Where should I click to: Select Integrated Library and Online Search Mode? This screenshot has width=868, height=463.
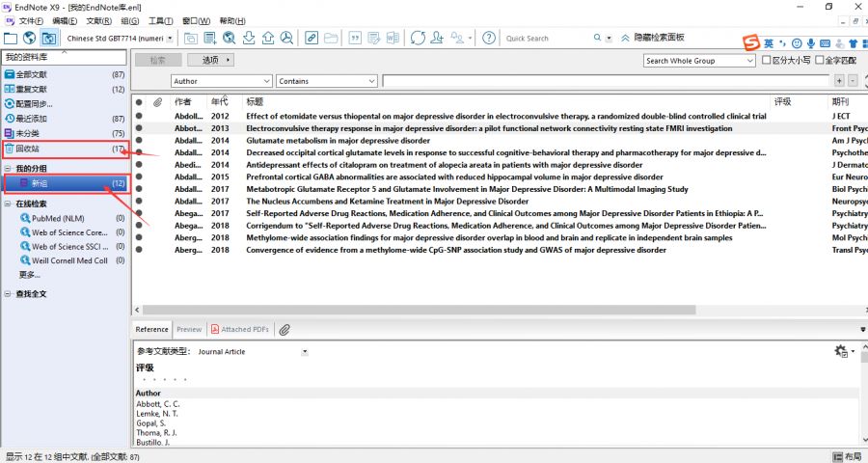(49, 39)
